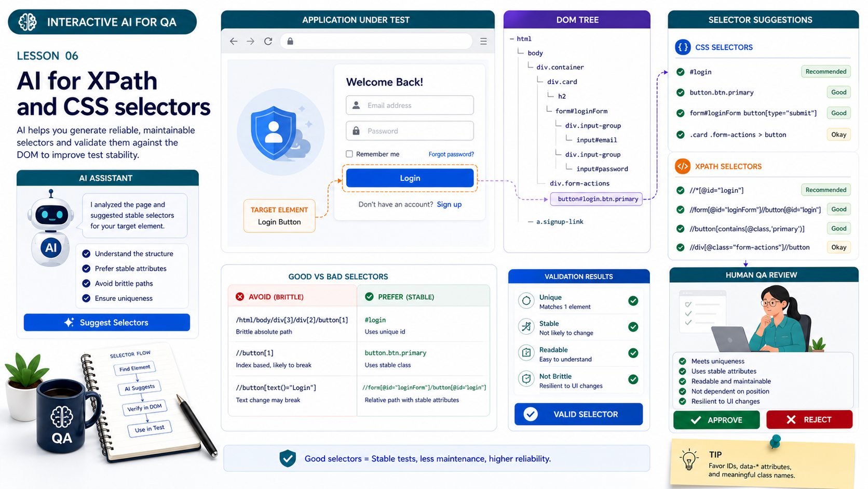
Task: Click the green check icon next to PREFER
Action: 369,297
